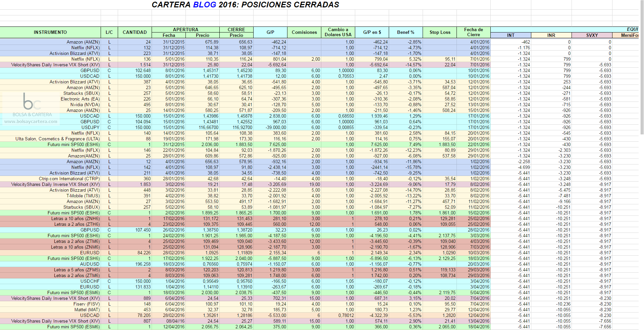Click the Electronic Arts (EA) cell
This screenshot has height=330, width=644.
pos(50,99)
